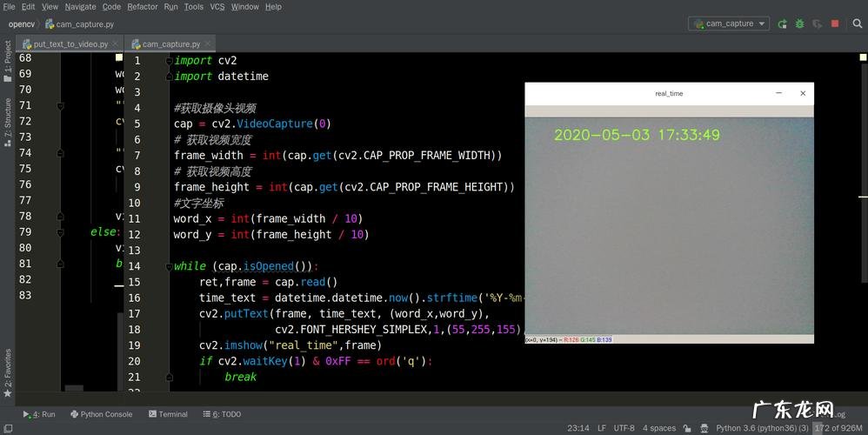Open the cam_capture run configuration dropdown
Viewport: 868px width, 435px height.
[x=729, y=24]
